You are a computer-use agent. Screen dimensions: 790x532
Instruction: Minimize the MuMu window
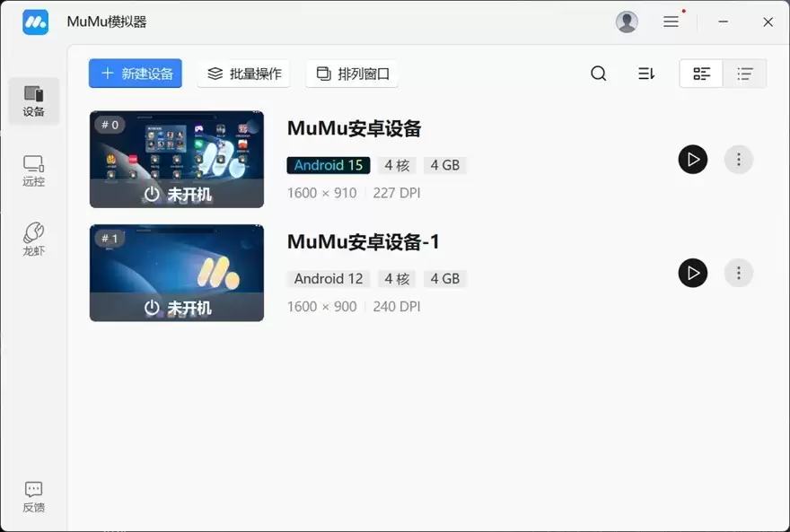(x=723, y=22)
